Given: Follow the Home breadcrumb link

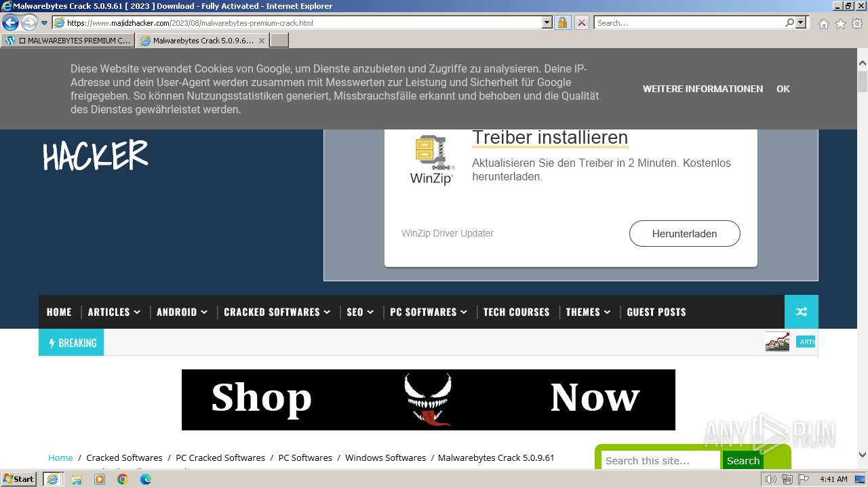Looking at the screenshot, I should coord(60,457).
